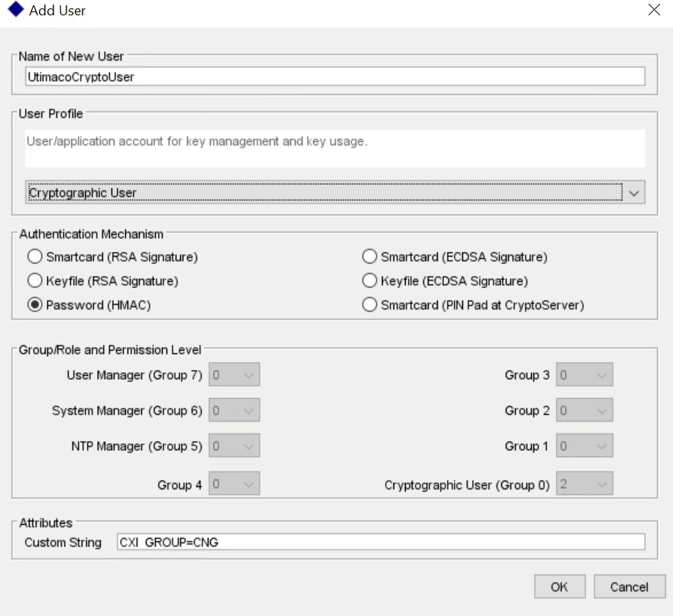Click the User Manager (Group 7) label
Viewport: 673px width, 616px height.
pyautogui.click(x=134, y=374)
